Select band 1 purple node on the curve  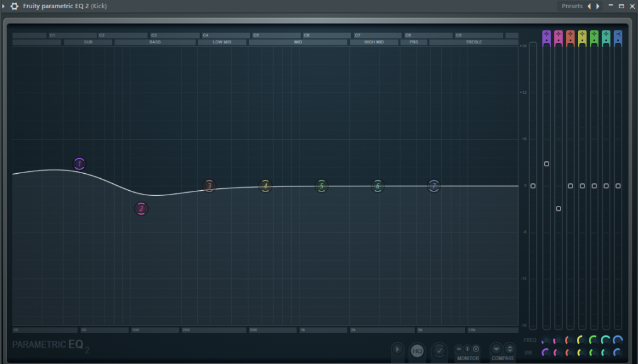(79, 164)
